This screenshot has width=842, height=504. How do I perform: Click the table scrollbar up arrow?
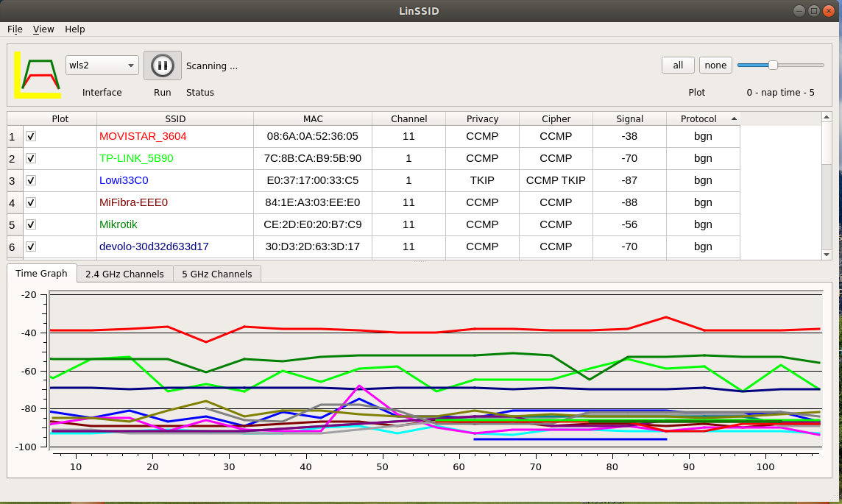[x=827, y=117]
